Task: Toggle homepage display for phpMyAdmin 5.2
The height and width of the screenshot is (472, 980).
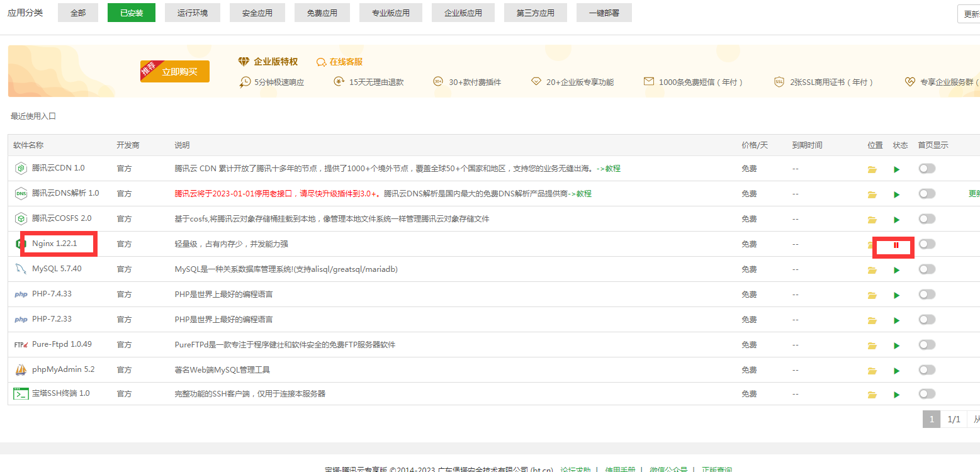Action: 926,369
